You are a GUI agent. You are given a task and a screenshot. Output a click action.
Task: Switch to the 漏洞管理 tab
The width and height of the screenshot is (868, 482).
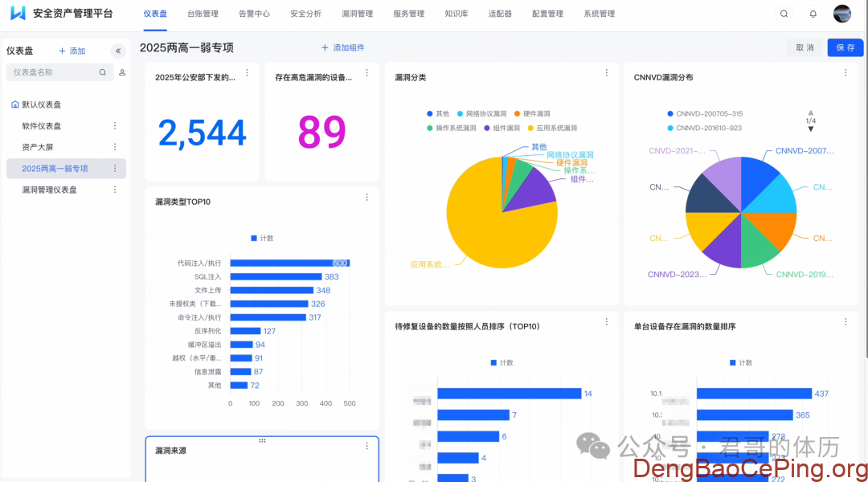click(357, 14)
